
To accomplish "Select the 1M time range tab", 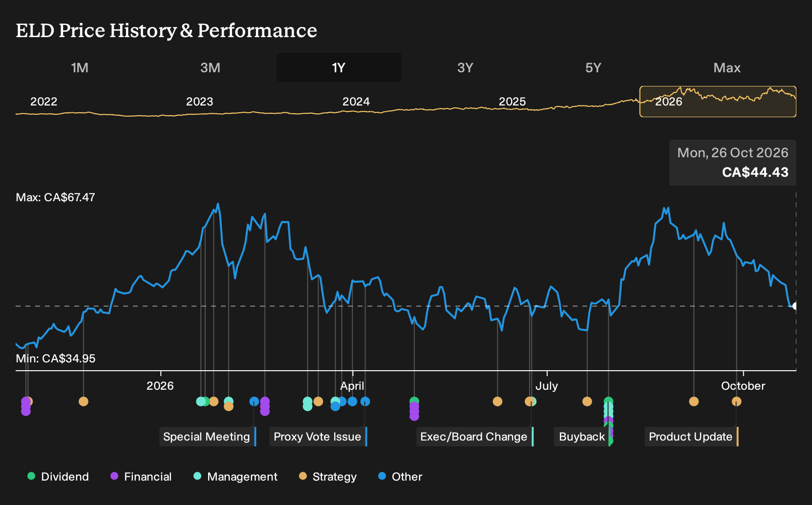I will click(x=80, y=67).
